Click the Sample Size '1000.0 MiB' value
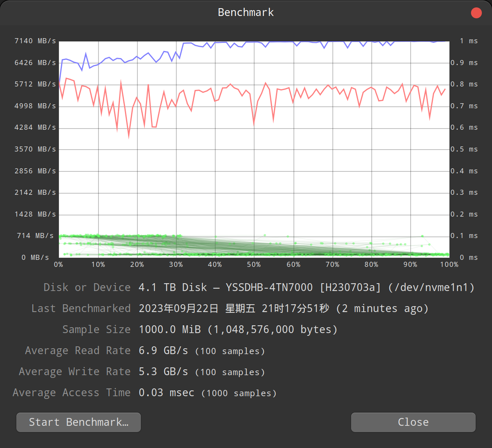The height and width of the screenshot is (448, 492). (238, 330)
